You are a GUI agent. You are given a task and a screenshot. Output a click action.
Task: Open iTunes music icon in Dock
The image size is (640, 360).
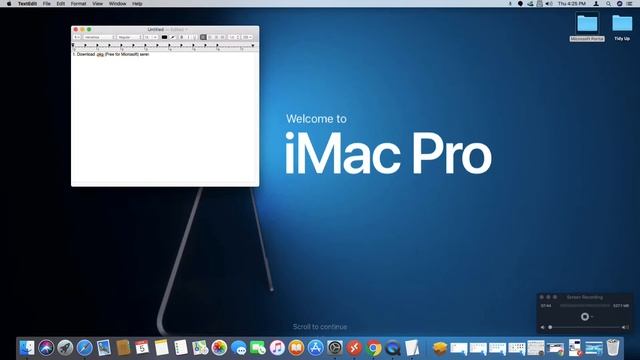click(x=277, y=348)
